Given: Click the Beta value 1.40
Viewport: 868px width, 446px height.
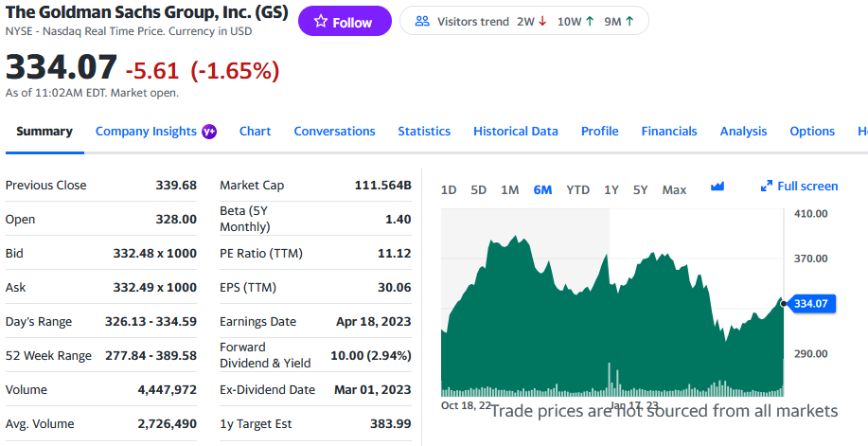Looking at the screenshot, I should click(398, 220).
